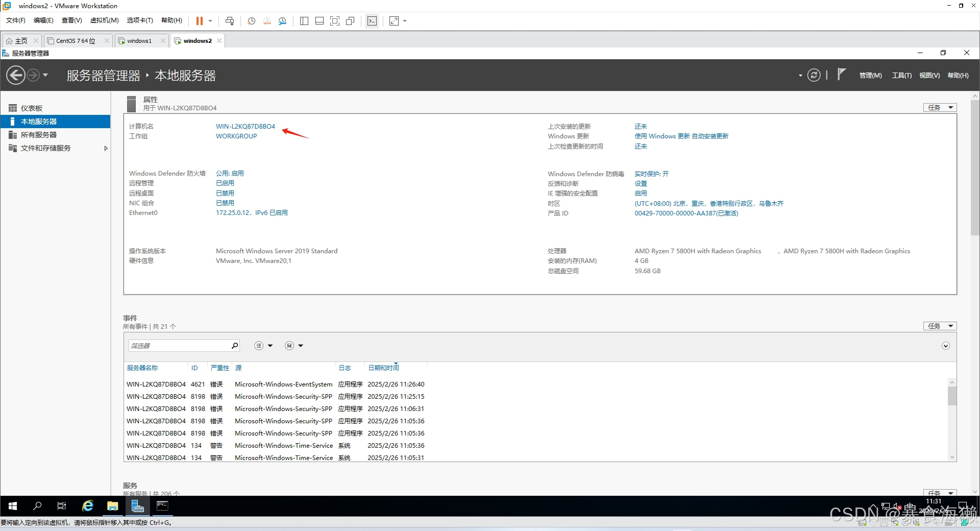Image resolution: width=980 pixels, height=531 pixels.
Task: Select 仪表板 in the sidebar
Action: (x=55, y=108)
